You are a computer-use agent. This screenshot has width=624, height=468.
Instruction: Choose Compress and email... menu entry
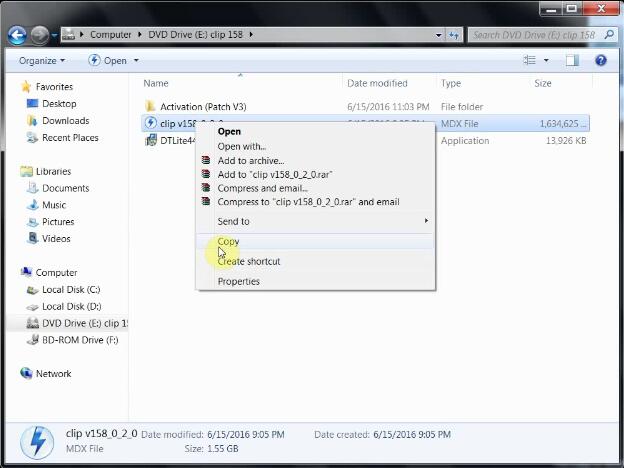click(x=262, y=188)
